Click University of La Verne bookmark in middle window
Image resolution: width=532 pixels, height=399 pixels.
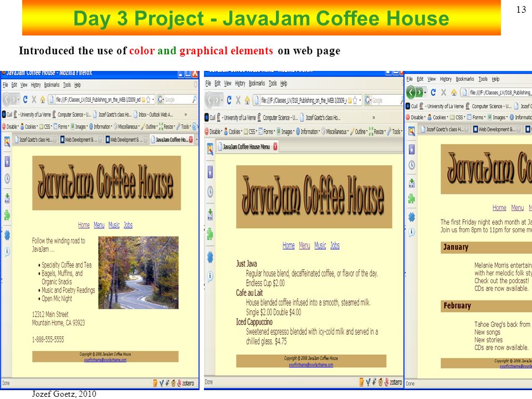(238, 117)
